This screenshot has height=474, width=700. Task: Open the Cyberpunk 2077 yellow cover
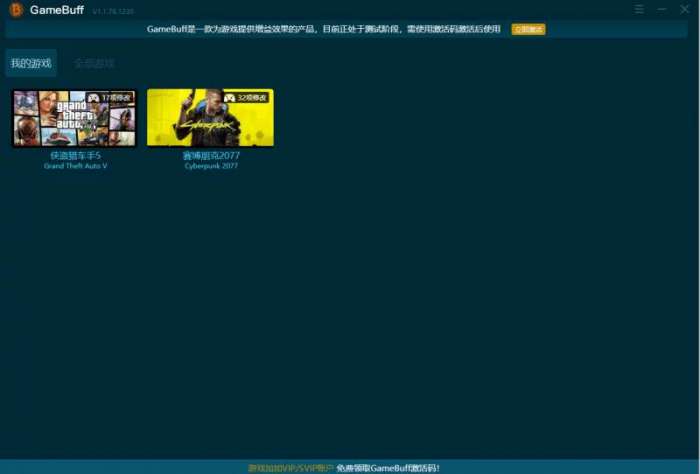pos(210,117)
